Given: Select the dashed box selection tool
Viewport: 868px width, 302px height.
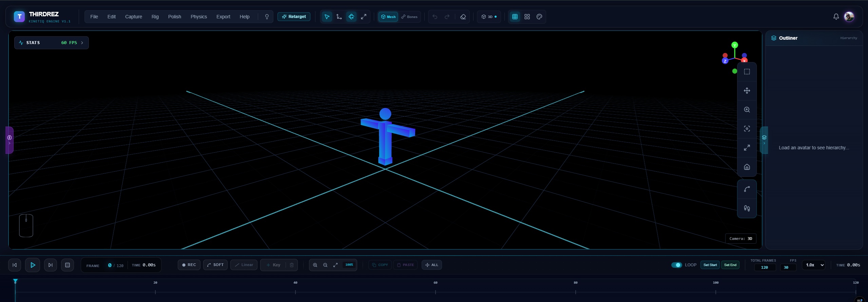Looking at the screenshot, I should tap(747, 72).
